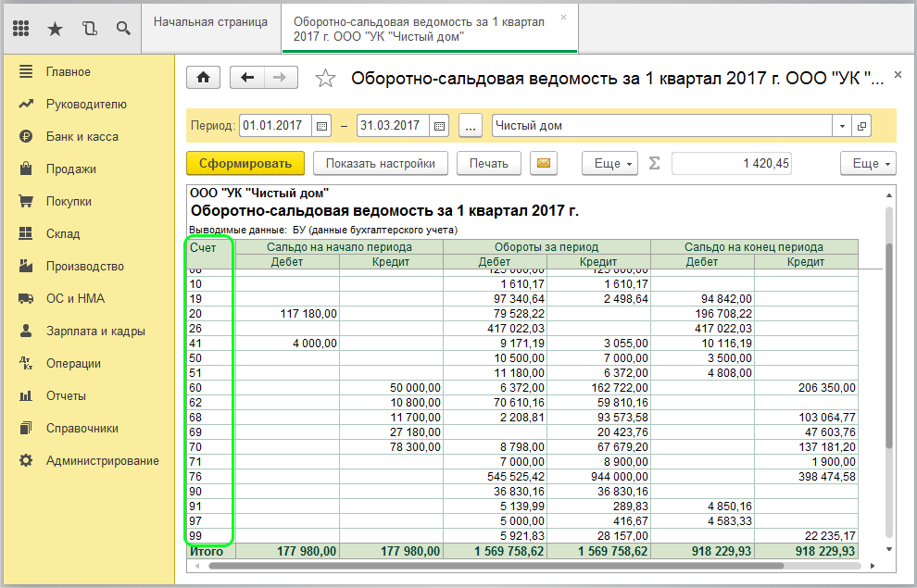The image size is (917, 588).
Task: Send report by email envelope icon
Action: [x=544, y=164]
